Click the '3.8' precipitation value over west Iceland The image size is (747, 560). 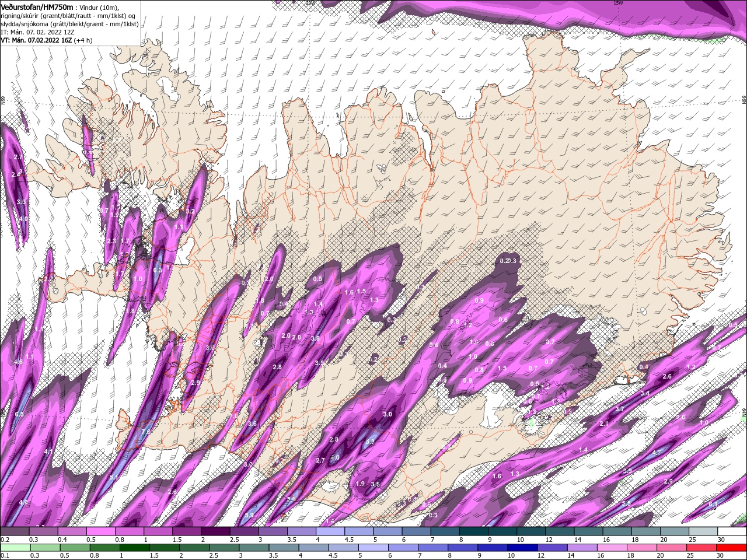coord(316,338)
